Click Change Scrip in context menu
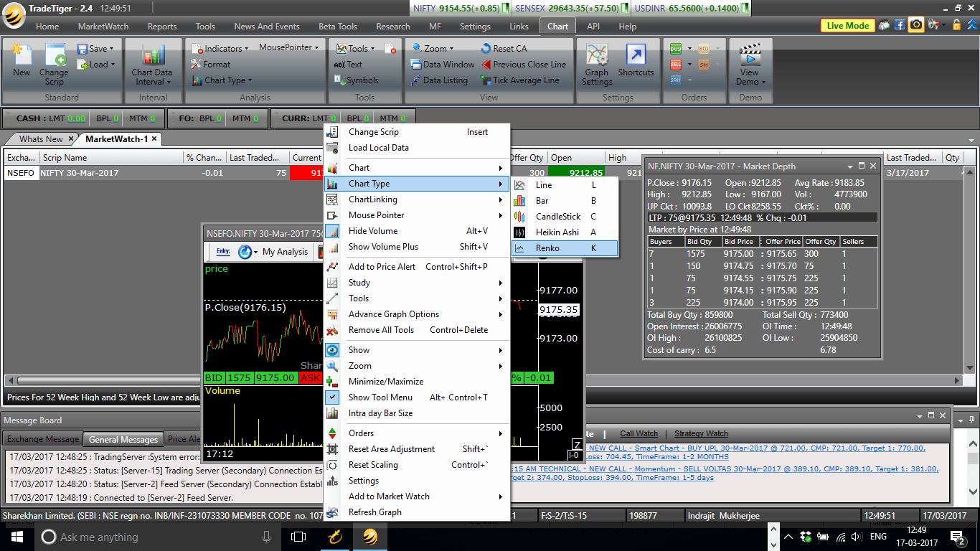This screenshot has height=551, width=980. coord(417,132)
